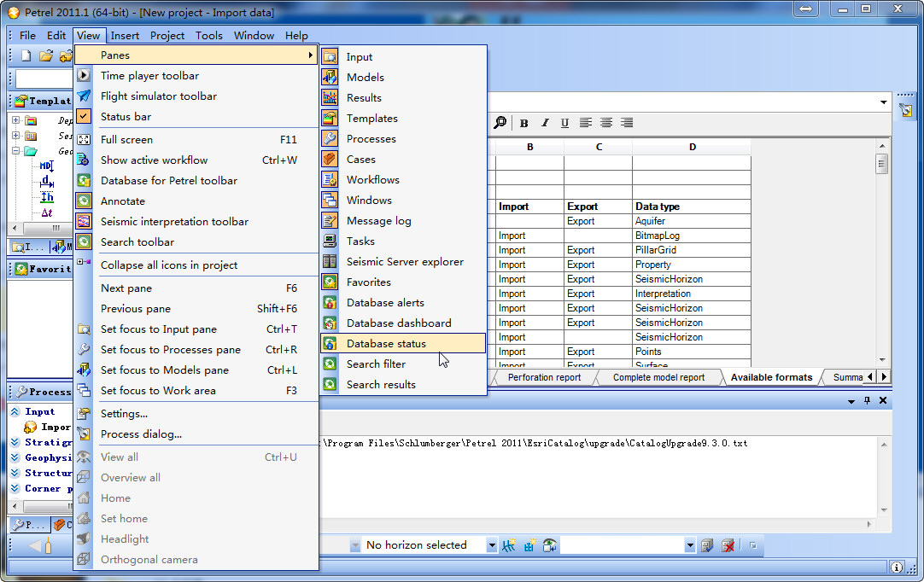Expand the Stratigraphy process group
This screenshot has width=924, height=582.
pos(15,442)
